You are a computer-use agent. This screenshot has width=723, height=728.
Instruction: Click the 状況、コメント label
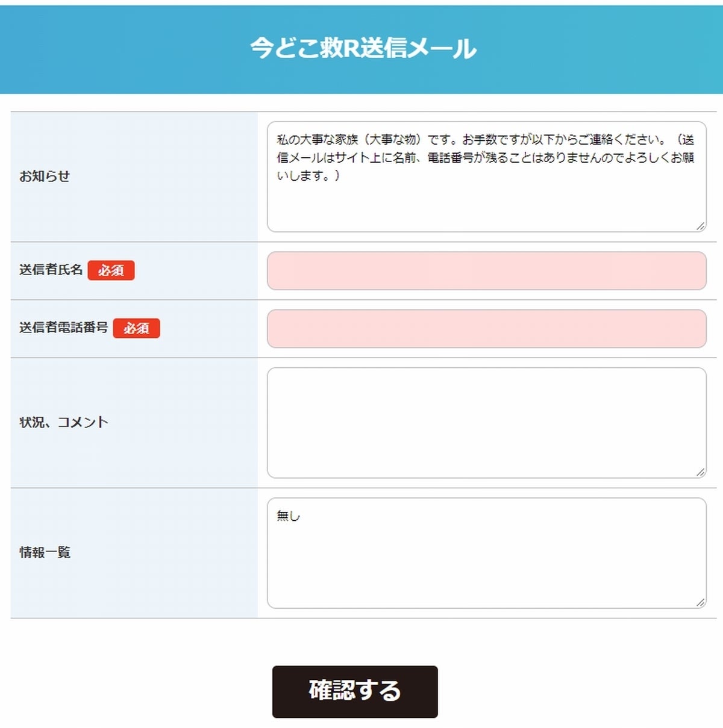point(63,423)
